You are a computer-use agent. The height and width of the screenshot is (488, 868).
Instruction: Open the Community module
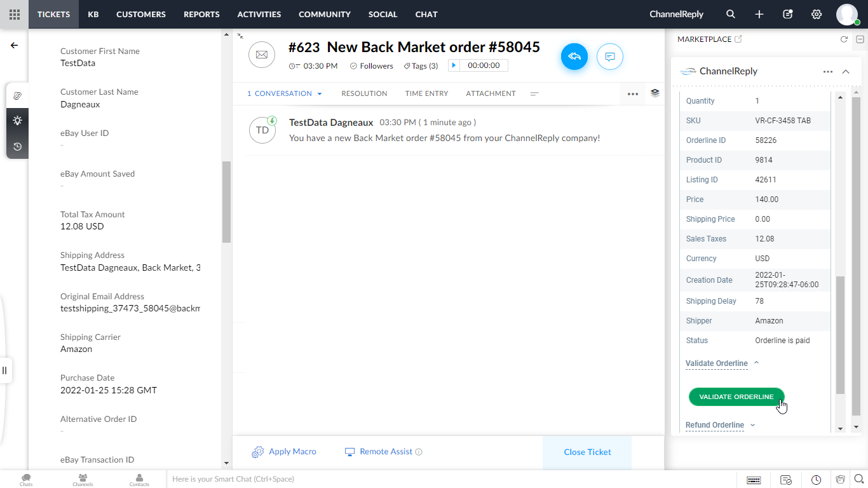coord(325,14)
